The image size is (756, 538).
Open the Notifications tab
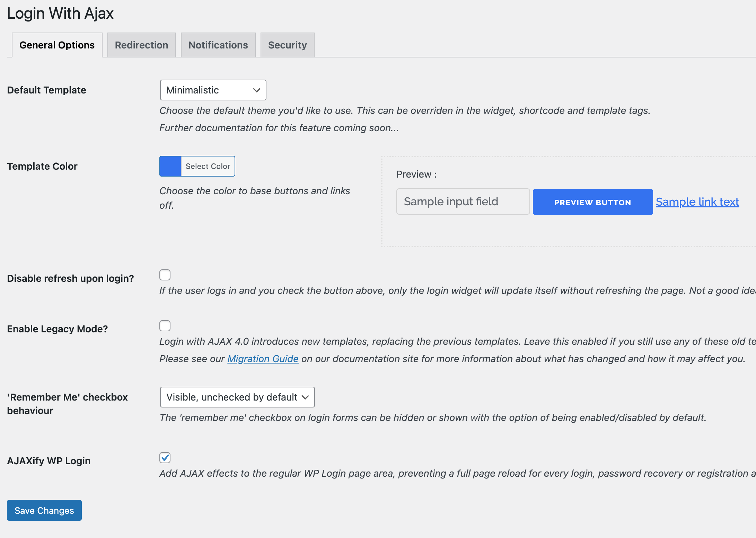[x=218, y=45]
